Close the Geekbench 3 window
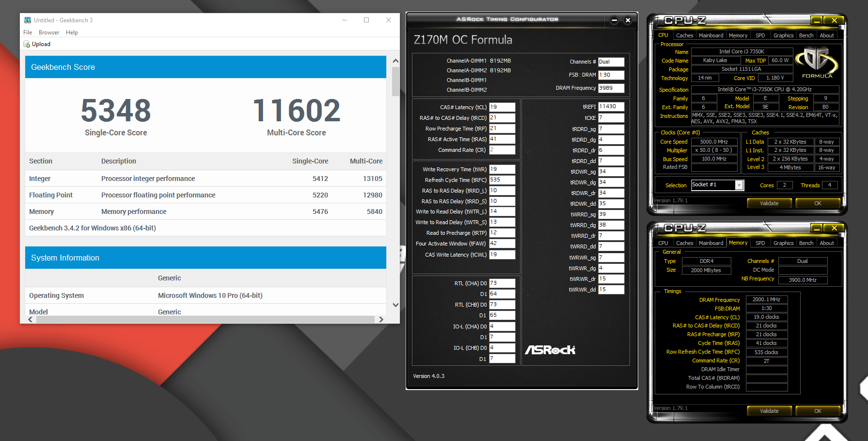 coord(389,20)
